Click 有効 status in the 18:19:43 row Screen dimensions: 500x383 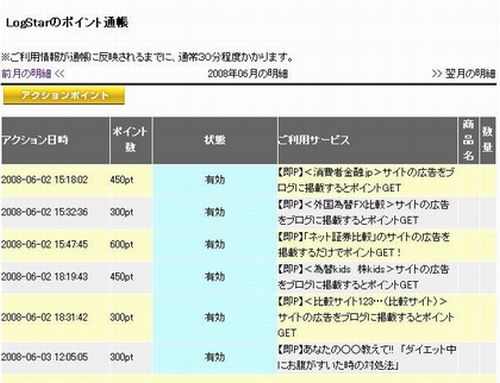click(215, 277)
